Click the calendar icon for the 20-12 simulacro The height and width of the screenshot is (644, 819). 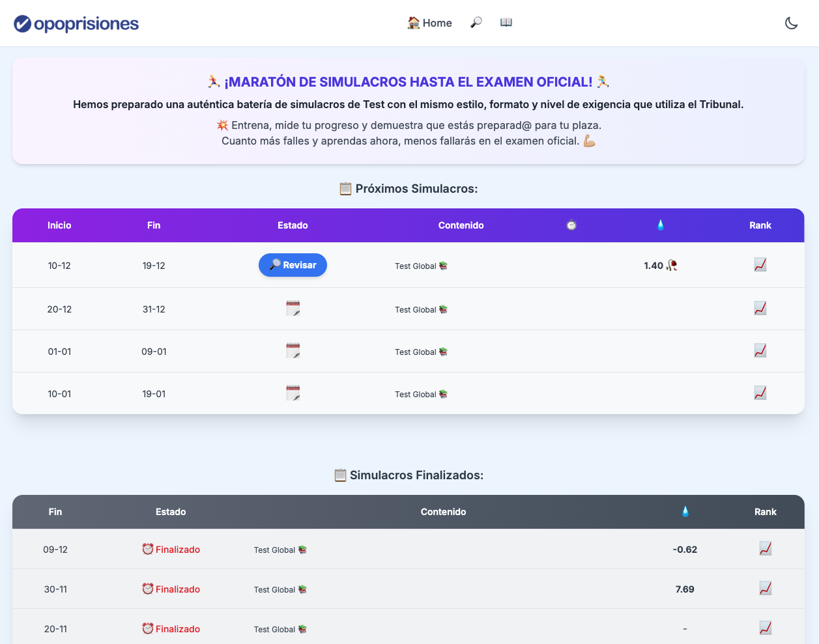point(293,309)
